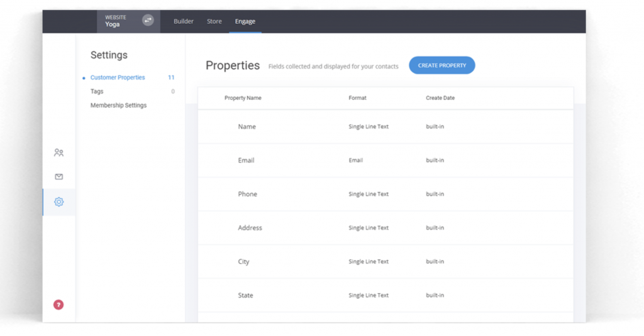
Task: Switch to the Builder tab
Action: coord(184,21)
